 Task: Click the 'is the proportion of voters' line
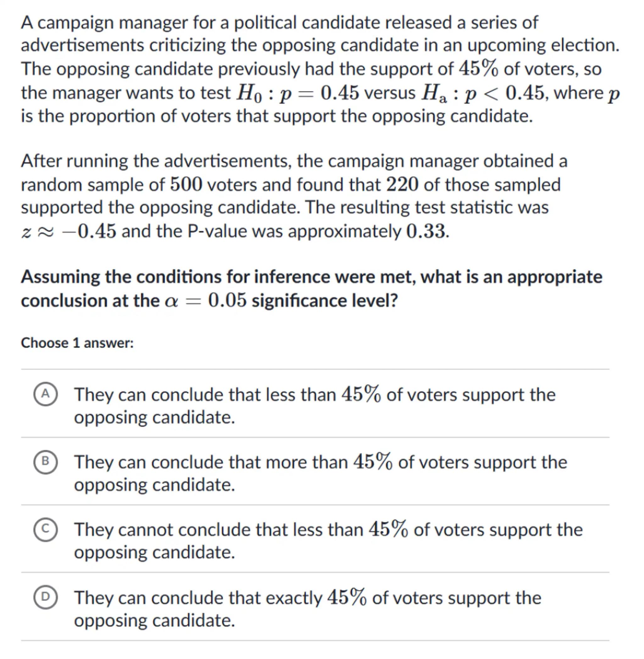(x=276, y=116)
